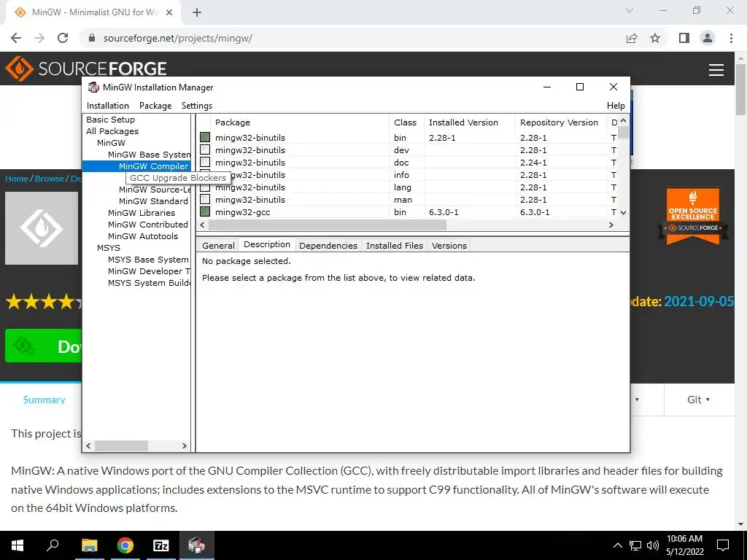
Task: Select the MSYS tree node
Action: pos(109,248)
